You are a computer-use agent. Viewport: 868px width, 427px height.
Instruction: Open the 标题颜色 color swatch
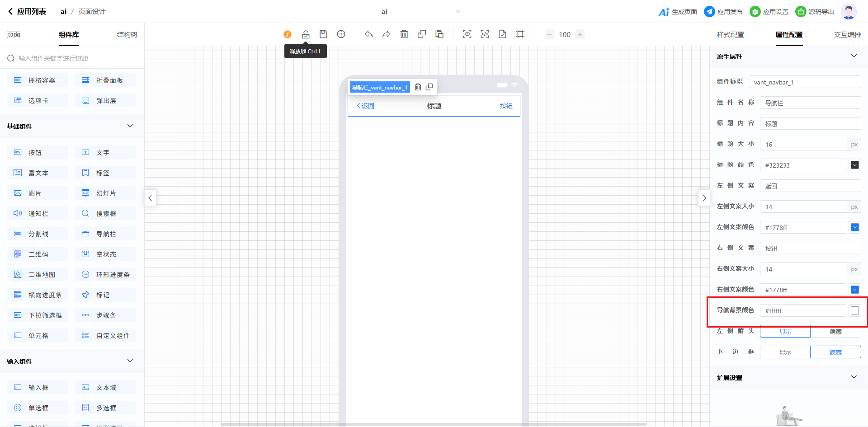(854, 165)
